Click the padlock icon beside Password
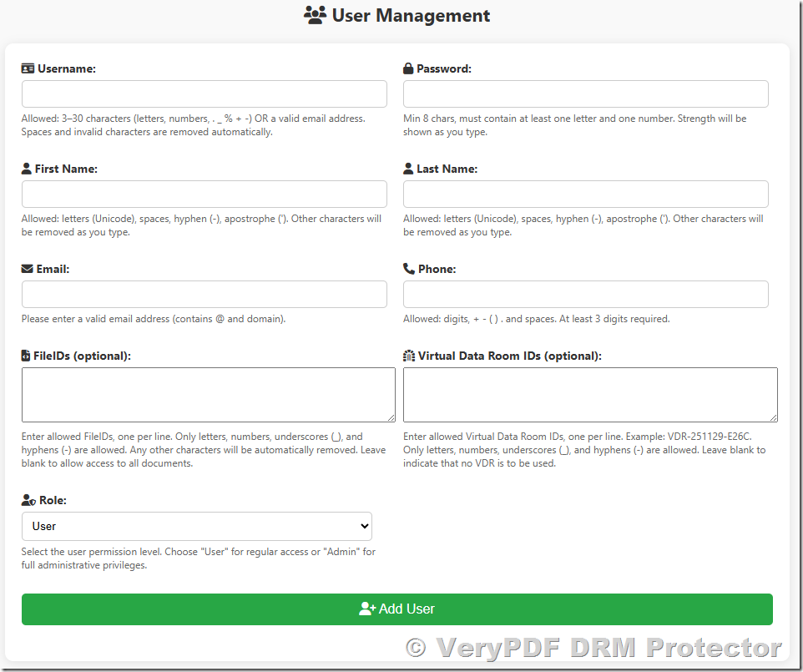The width and height of the screenshot is (803, 672). coord(408,68)
